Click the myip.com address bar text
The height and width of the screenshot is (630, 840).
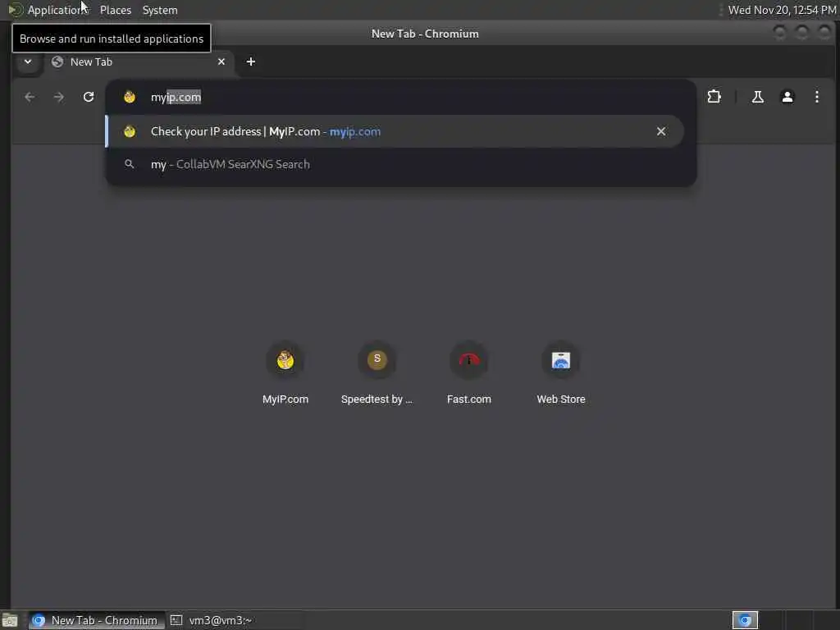pyautogui.click(x=176, y=97)
